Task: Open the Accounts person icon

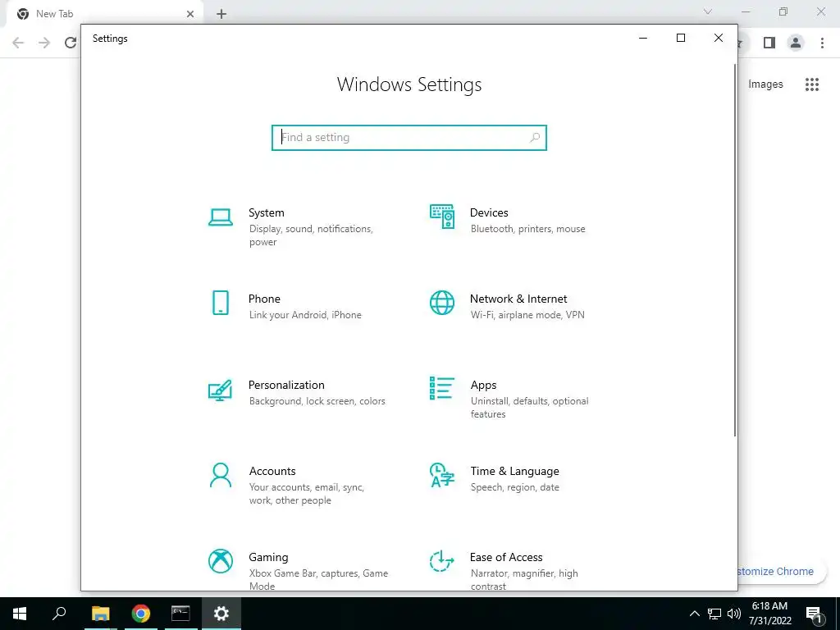Action: click(220, 475)
